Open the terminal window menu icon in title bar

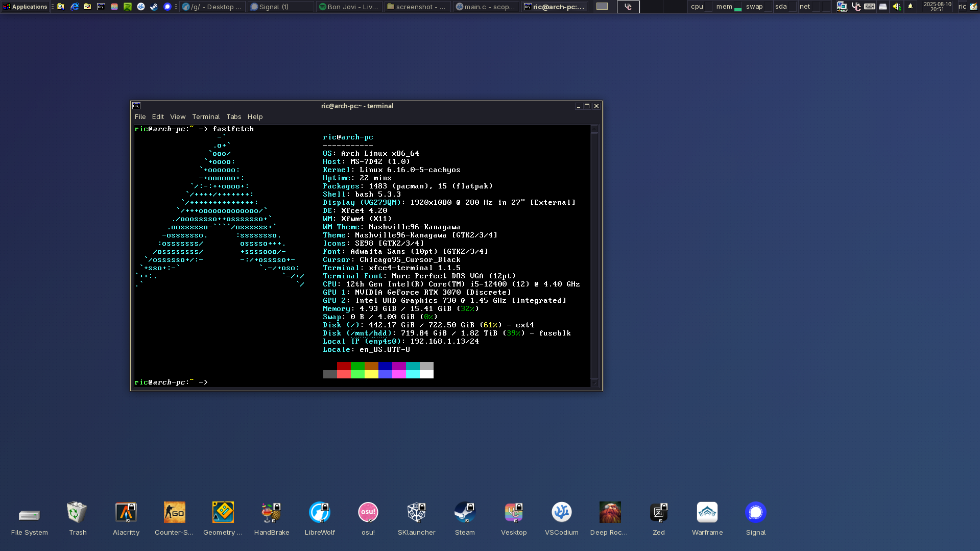pos(136,106)
